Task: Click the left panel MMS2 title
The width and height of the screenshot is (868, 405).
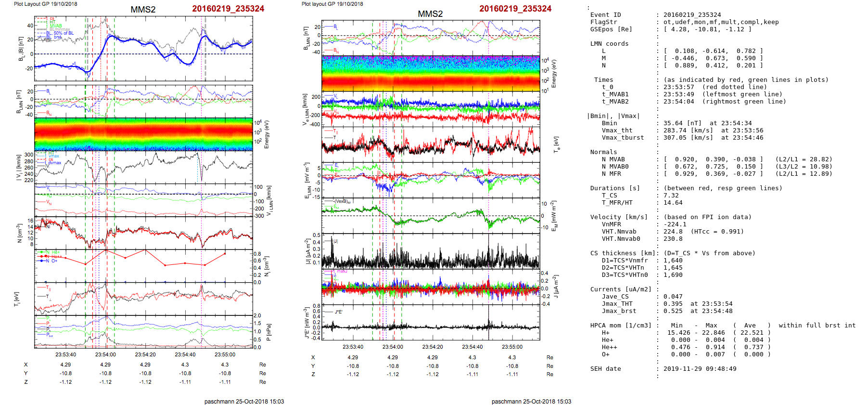Action: (x=143, y=10)
